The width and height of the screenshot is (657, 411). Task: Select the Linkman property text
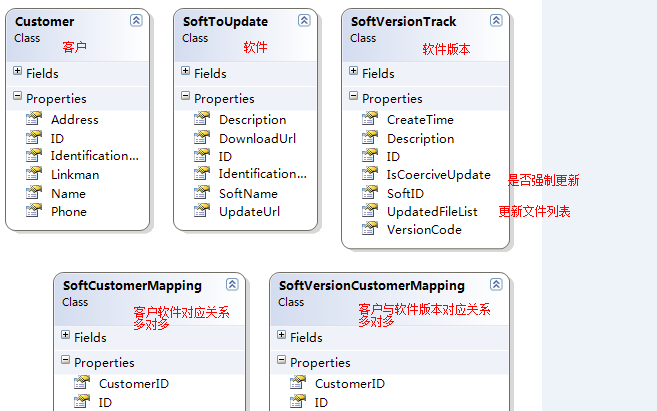tap(75, 174)
